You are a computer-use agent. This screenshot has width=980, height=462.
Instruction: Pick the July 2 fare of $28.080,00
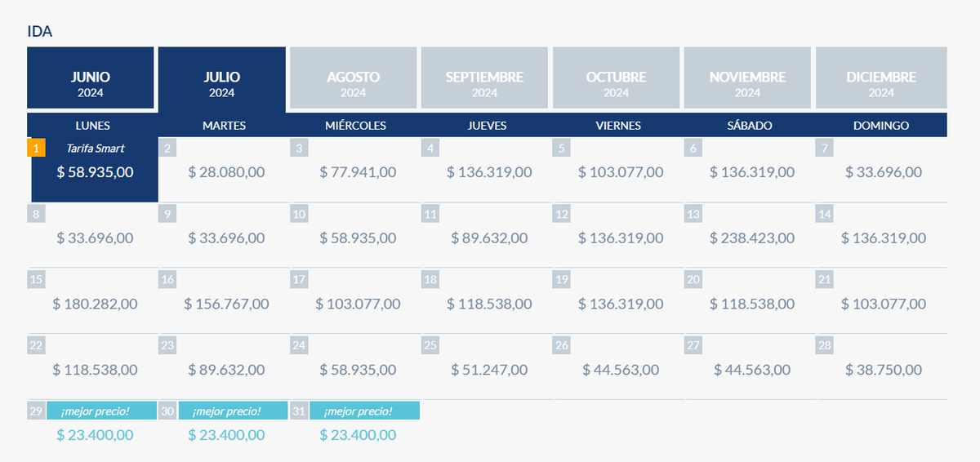(226, 172)
